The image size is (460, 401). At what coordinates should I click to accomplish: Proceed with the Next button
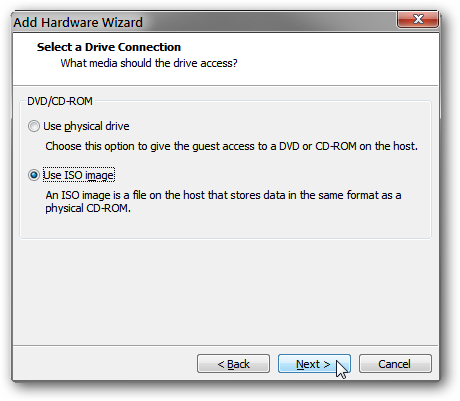click(x=314, y=364)
